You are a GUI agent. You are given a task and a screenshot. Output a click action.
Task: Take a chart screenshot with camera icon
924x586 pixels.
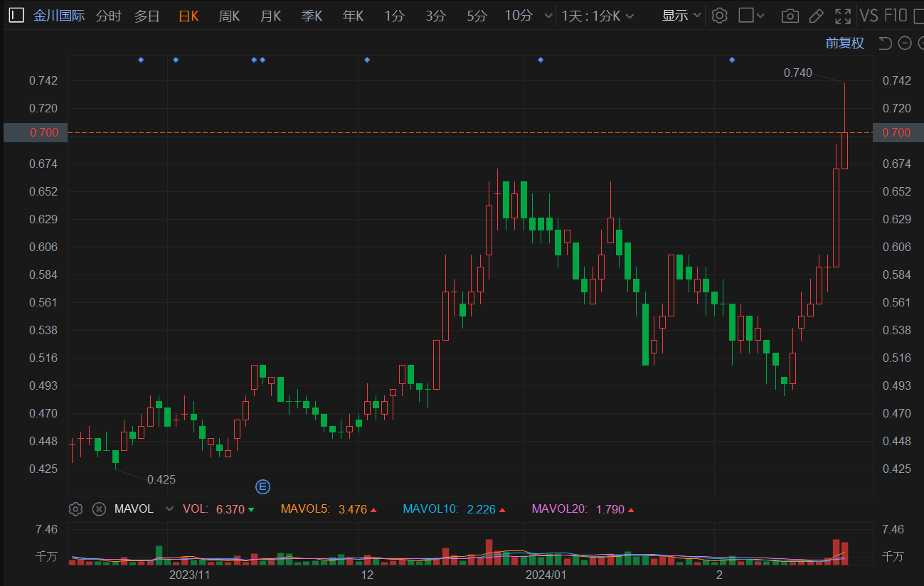(790, 16)
